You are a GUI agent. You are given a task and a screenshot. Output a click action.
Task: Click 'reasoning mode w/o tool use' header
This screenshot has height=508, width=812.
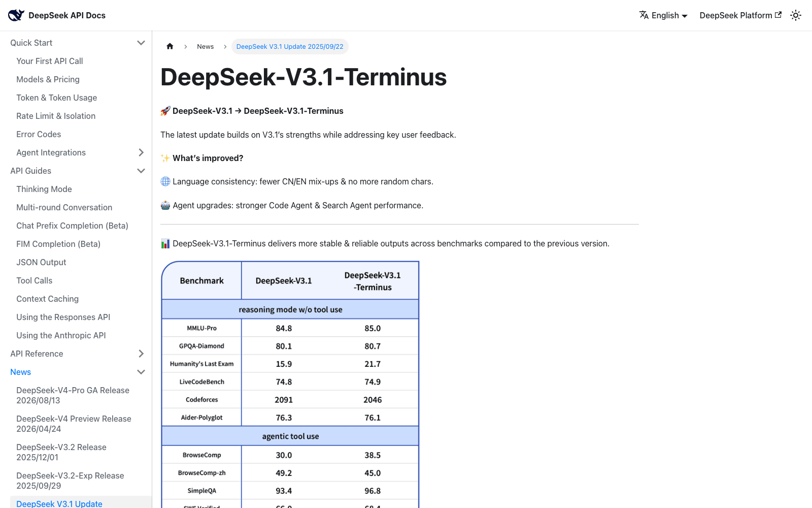click(290, 309)
